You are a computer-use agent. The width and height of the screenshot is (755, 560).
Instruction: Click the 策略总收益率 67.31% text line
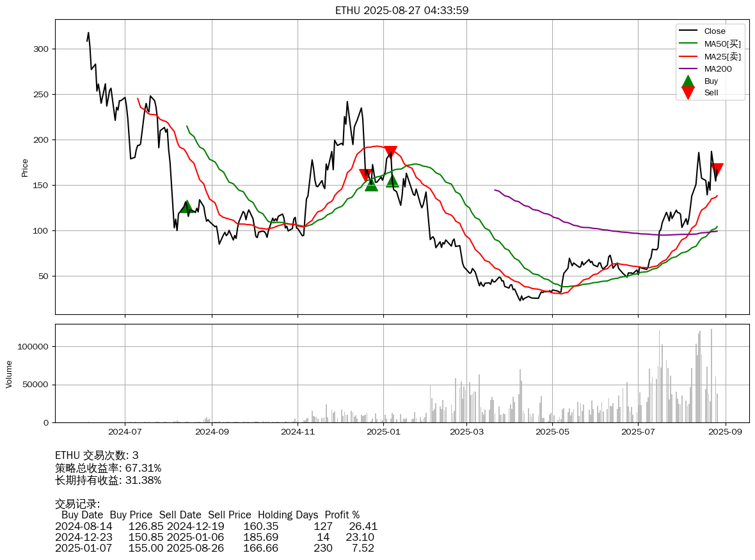pyautogui.click(x=108, y=468)
